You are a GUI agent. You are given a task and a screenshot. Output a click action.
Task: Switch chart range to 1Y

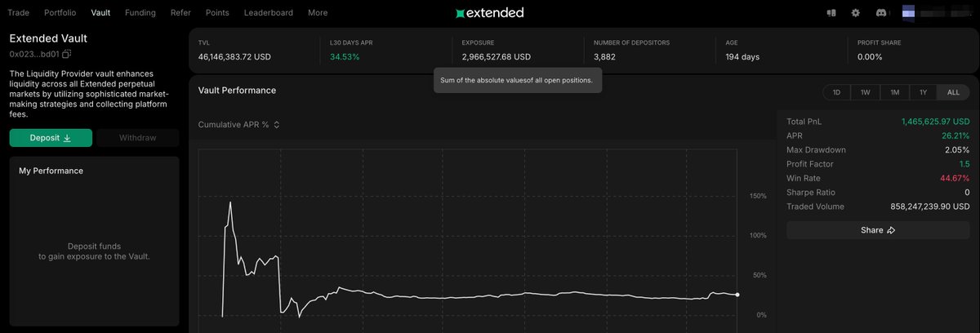pyautogui.click(x=923, y=92)
